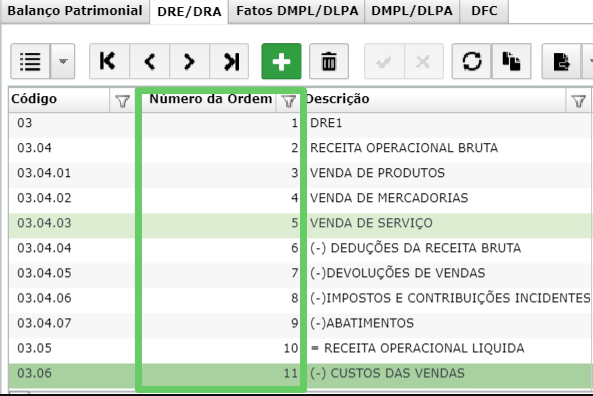The height and width of the screenshot is (396, 593).
Task: Select the DRE/DRA tab
Action: point(189,11)
